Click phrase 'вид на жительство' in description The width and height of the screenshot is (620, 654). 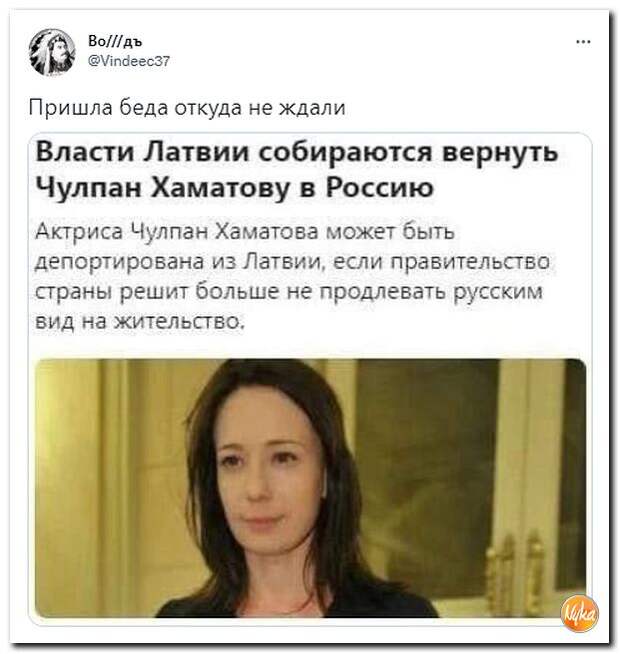[139, 322]
